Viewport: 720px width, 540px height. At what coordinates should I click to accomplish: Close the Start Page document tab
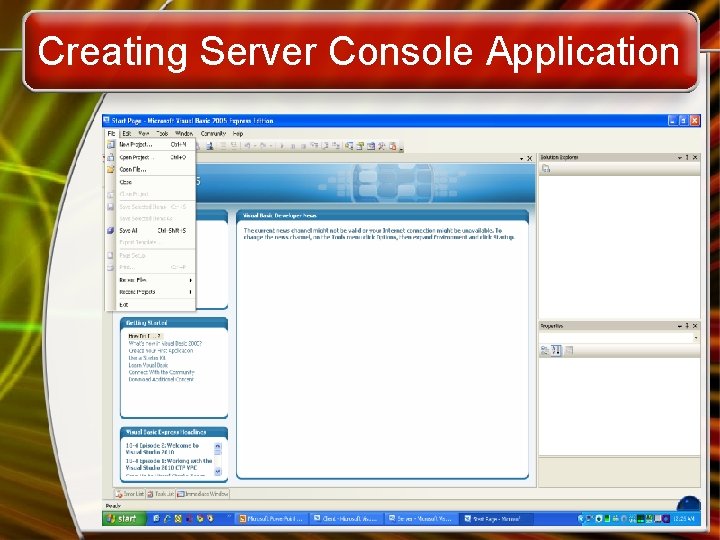[529, 158]
